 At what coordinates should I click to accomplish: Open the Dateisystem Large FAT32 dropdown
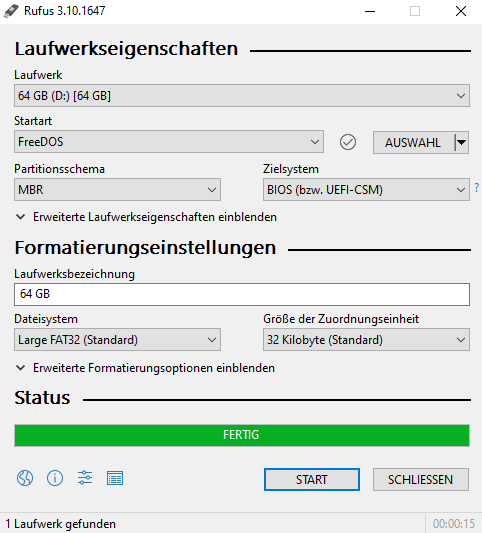117,340
